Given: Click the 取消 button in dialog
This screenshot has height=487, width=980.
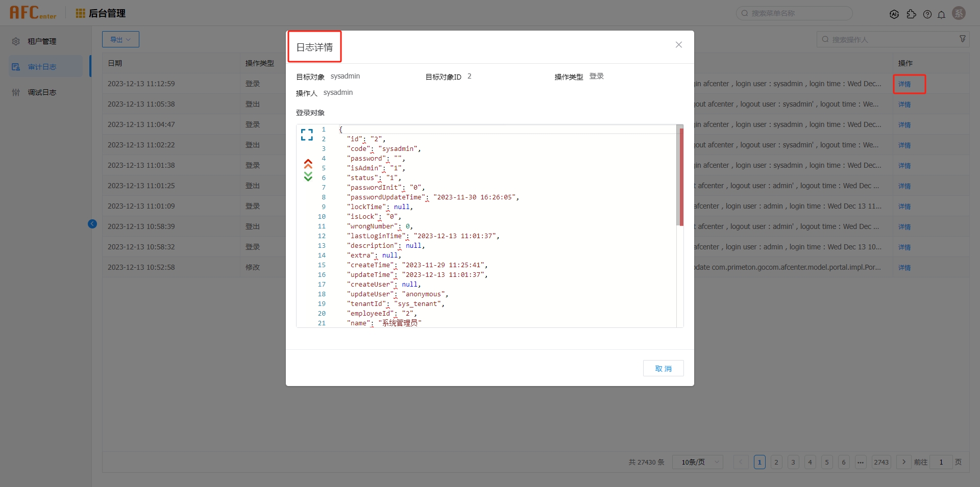Looking at the screenshot, I should 663,368.
